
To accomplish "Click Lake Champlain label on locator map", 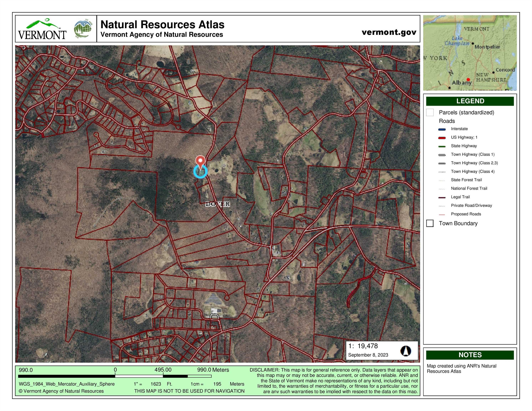I will 457,41.
